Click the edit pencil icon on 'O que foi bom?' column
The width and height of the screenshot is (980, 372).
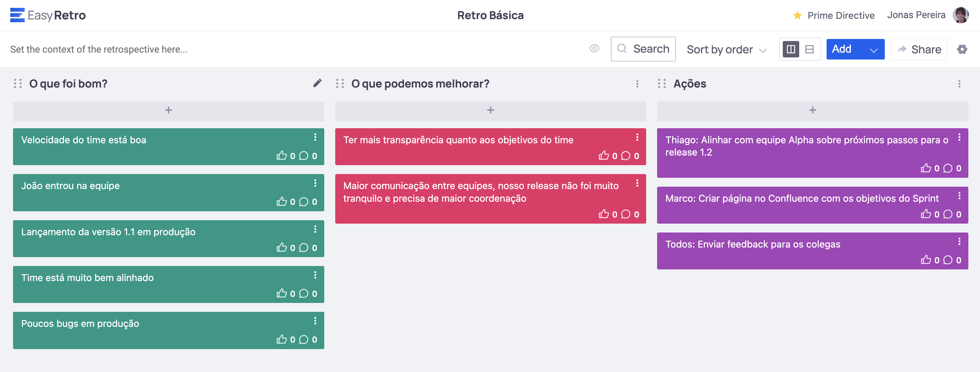coord(317,82)
